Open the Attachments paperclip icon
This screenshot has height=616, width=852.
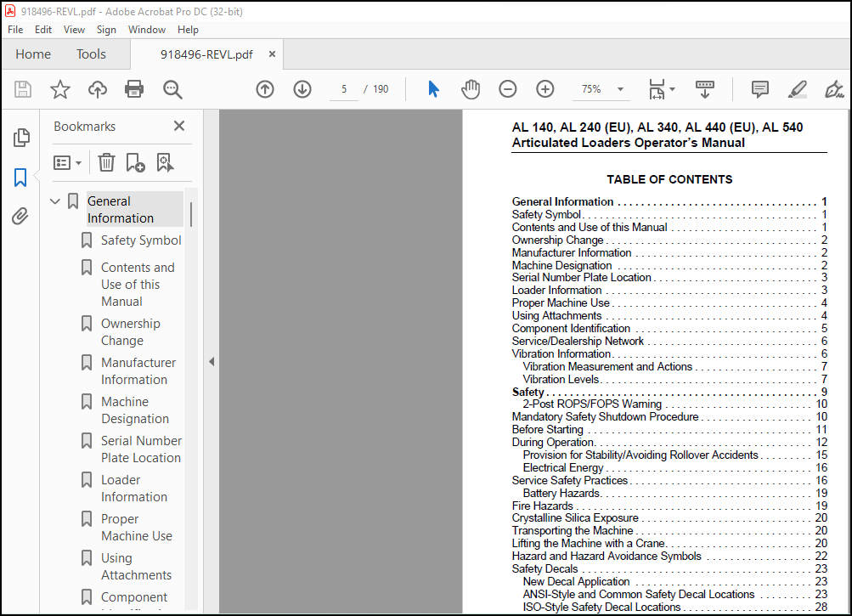(20, 217)
